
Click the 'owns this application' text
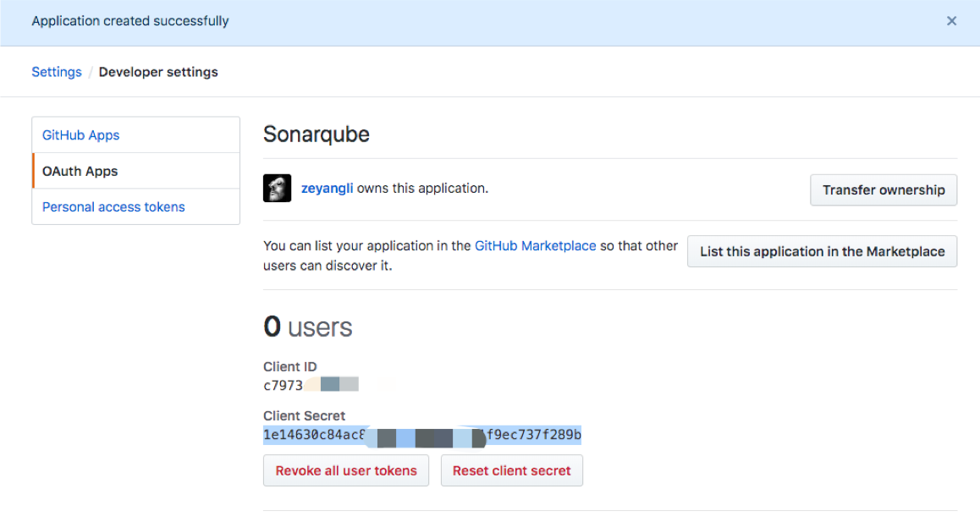pos(422,188)
